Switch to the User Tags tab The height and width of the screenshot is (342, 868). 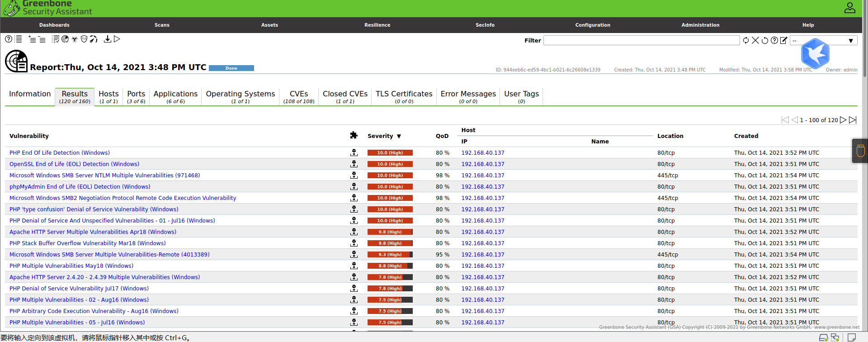(521, 97)
